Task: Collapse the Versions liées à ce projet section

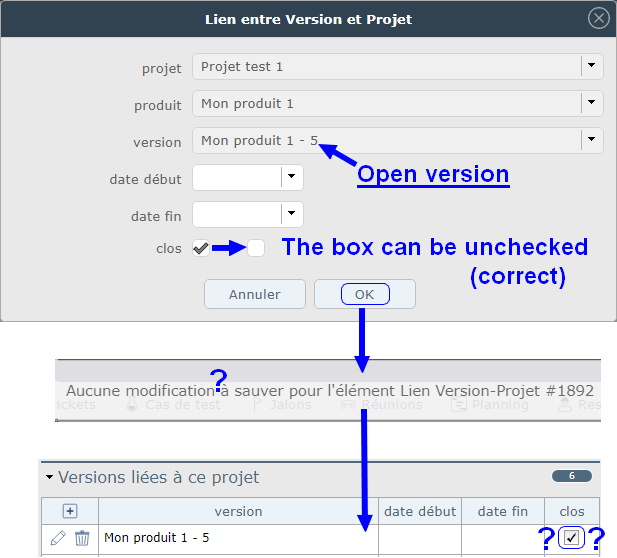Action: point(49,477)
